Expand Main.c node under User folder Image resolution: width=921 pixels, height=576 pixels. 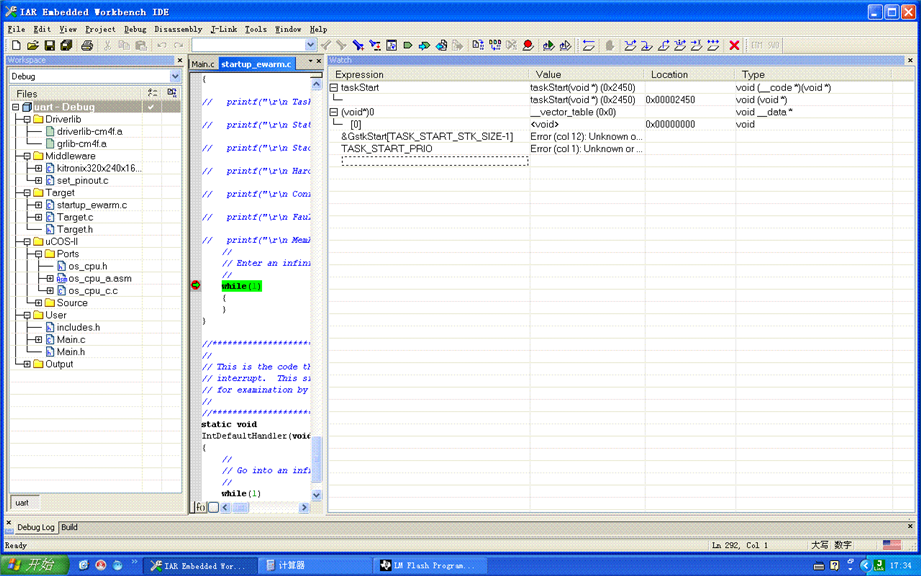coord(39,340)
